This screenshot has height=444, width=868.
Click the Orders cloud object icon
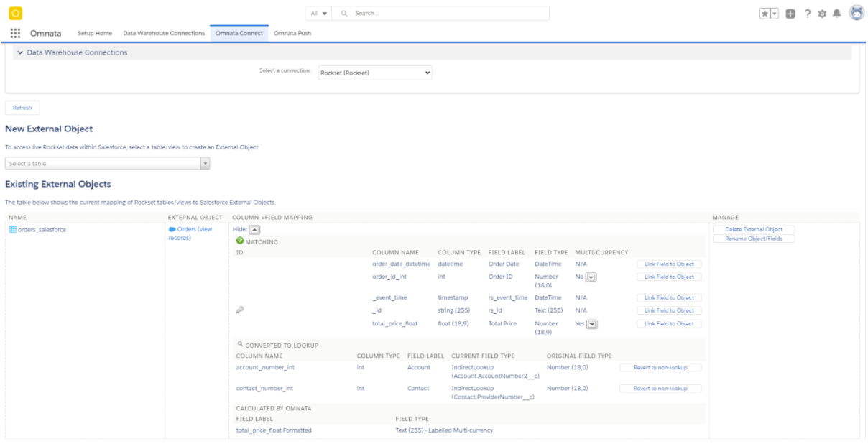pos(172,229)
